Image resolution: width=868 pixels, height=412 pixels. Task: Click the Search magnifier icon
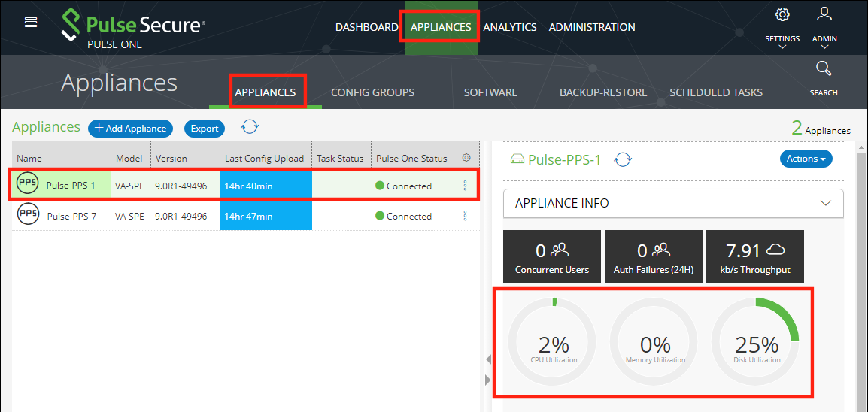824,69
